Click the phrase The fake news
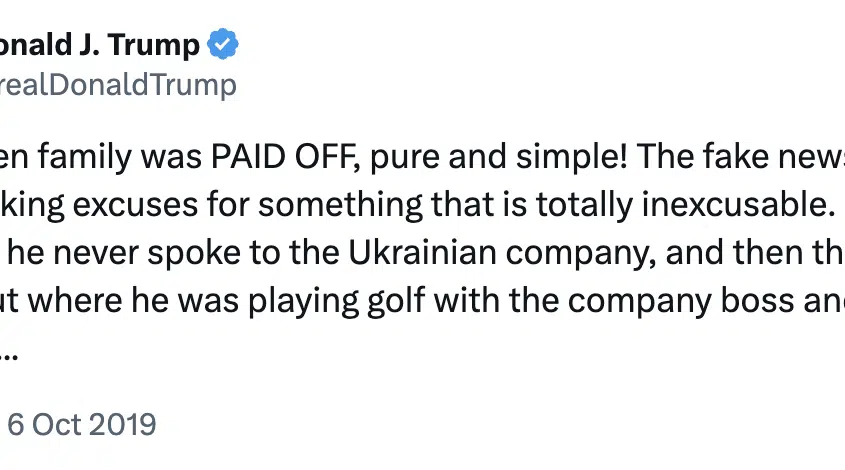The image size is (845, 470). 740,157
